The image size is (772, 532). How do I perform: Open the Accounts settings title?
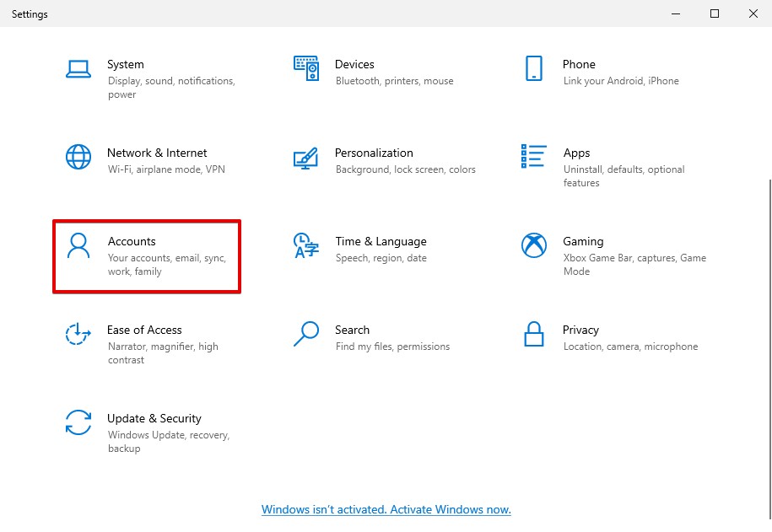click(x=132, y=241)
